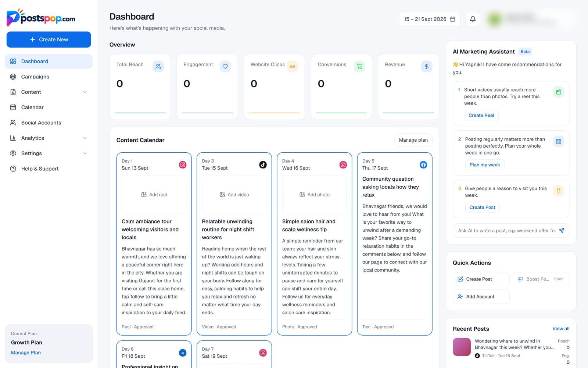Click 'Professional insight on' Day 6 title

tap(150, 366)
